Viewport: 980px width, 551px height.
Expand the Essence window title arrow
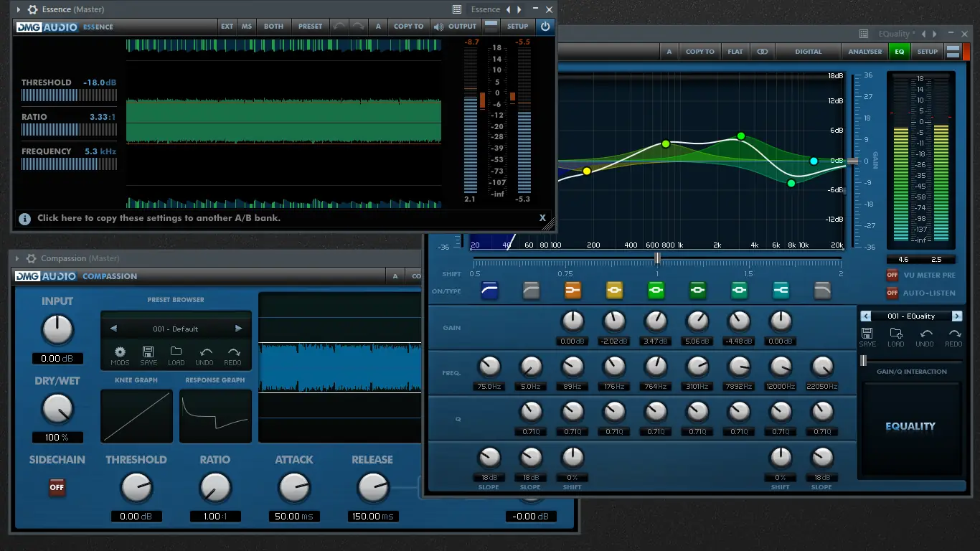[19, 10]
